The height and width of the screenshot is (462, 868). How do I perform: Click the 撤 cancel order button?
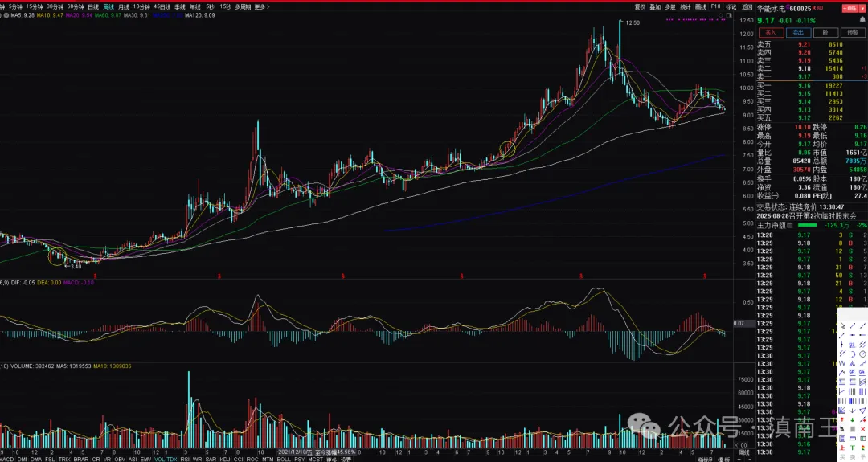coord(825,33)
